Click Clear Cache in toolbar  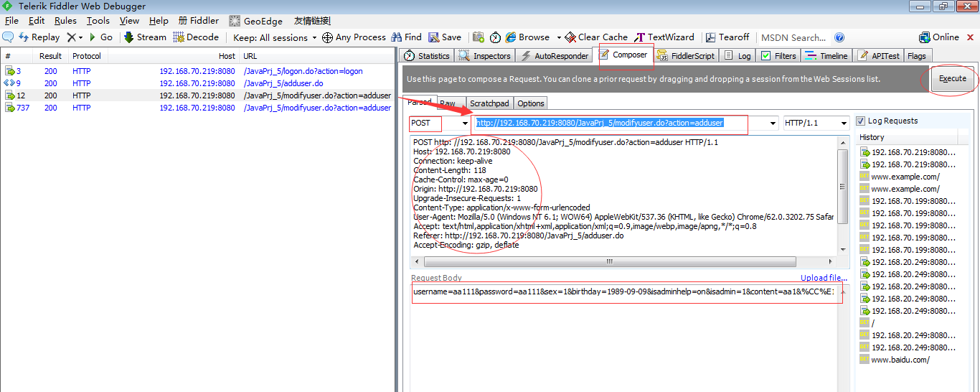[x=596, y=37]
